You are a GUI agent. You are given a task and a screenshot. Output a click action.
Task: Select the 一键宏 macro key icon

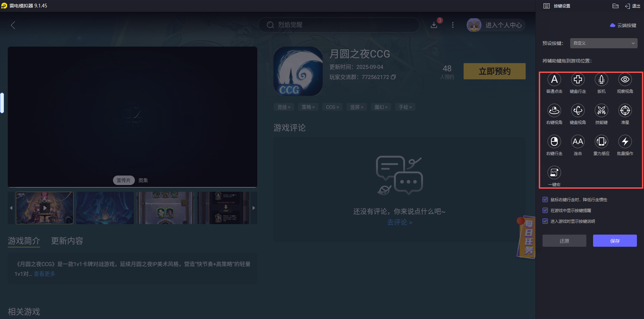coord(554,172)
